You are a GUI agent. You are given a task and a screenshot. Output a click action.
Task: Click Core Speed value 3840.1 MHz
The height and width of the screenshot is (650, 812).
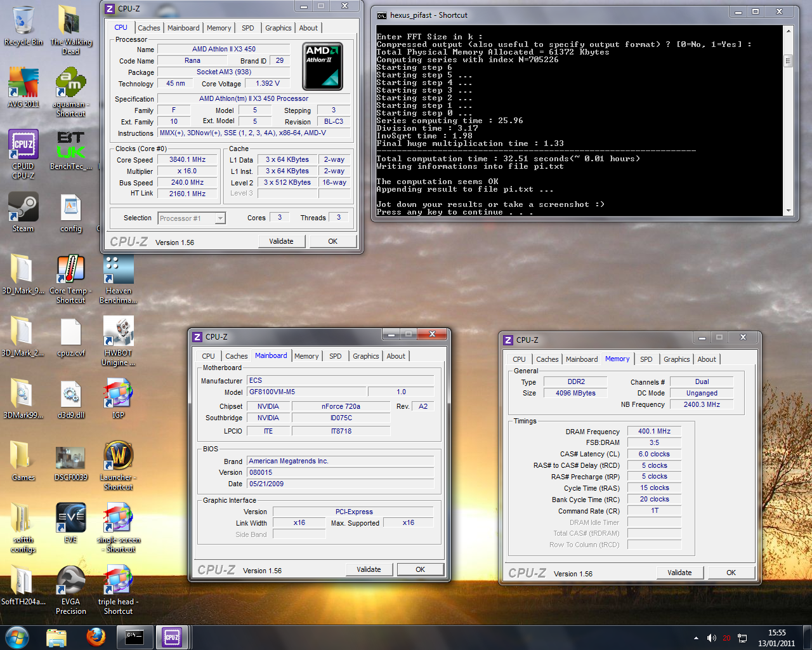click(188, 160)
